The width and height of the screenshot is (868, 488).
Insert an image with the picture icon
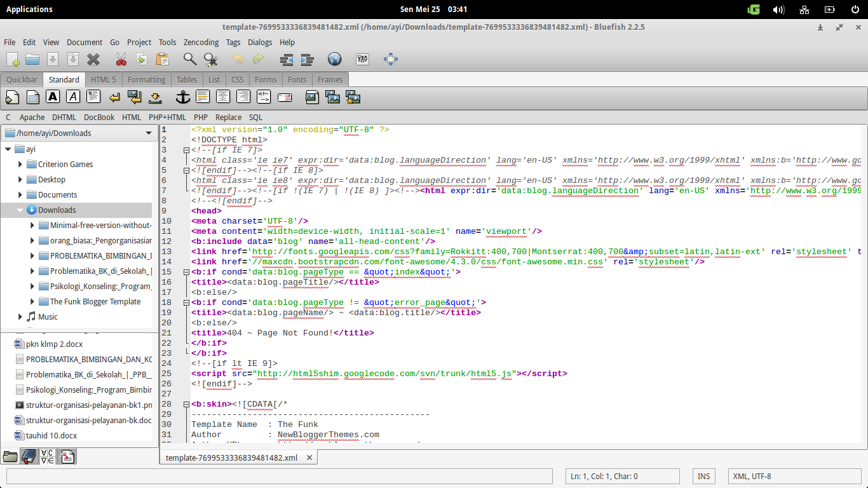point(311,97)
